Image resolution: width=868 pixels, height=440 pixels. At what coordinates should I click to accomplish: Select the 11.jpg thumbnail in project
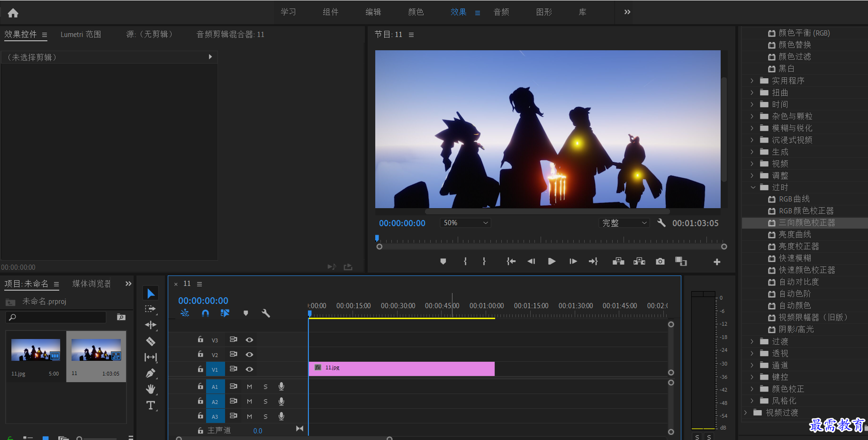click(x=36, y=350)
